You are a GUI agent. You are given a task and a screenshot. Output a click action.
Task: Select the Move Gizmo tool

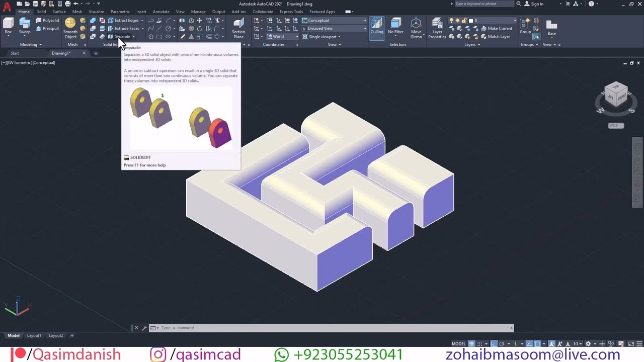[x=416, y=28]
